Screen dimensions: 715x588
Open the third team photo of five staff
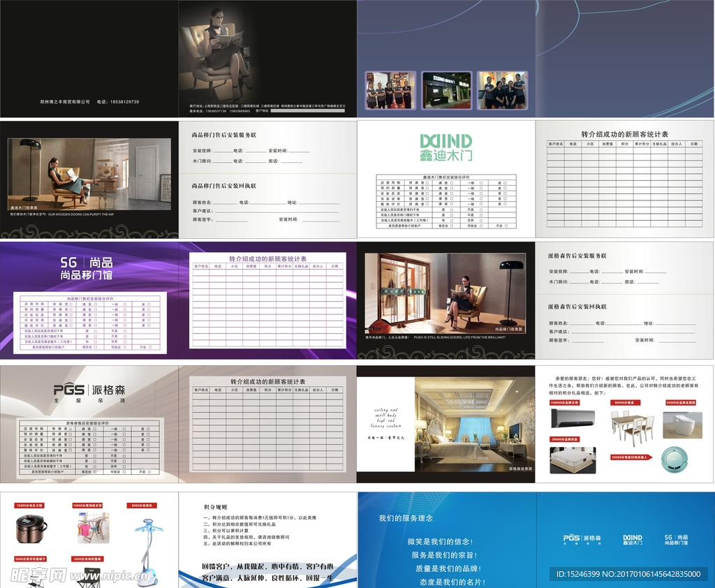pos(503,90)
